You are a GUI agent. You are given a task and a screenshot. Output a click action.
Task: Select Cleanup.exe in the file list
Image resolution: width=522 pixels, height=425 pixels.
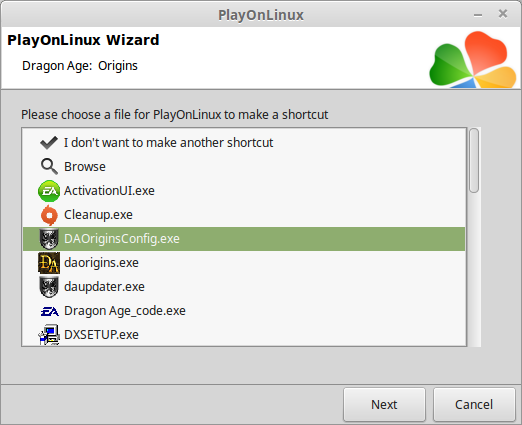coord(244,215)
